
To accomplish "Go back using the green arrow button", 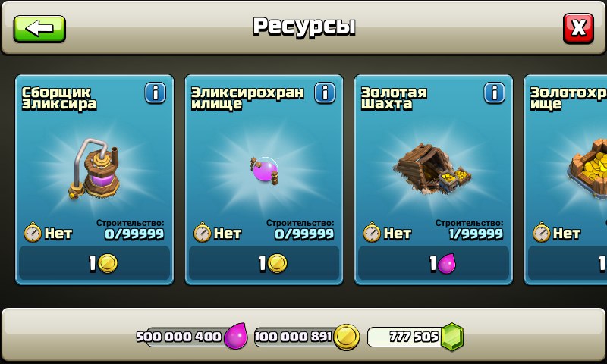I will point(39,29).
